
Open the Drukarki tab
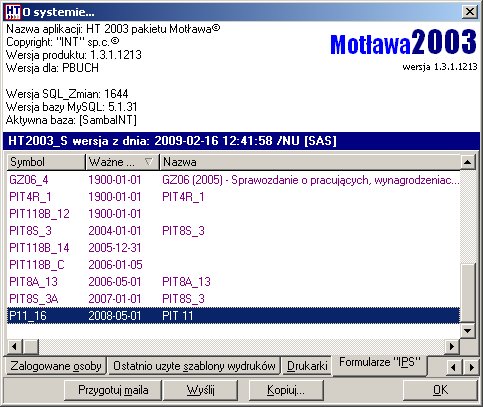(x=307, y=366)
